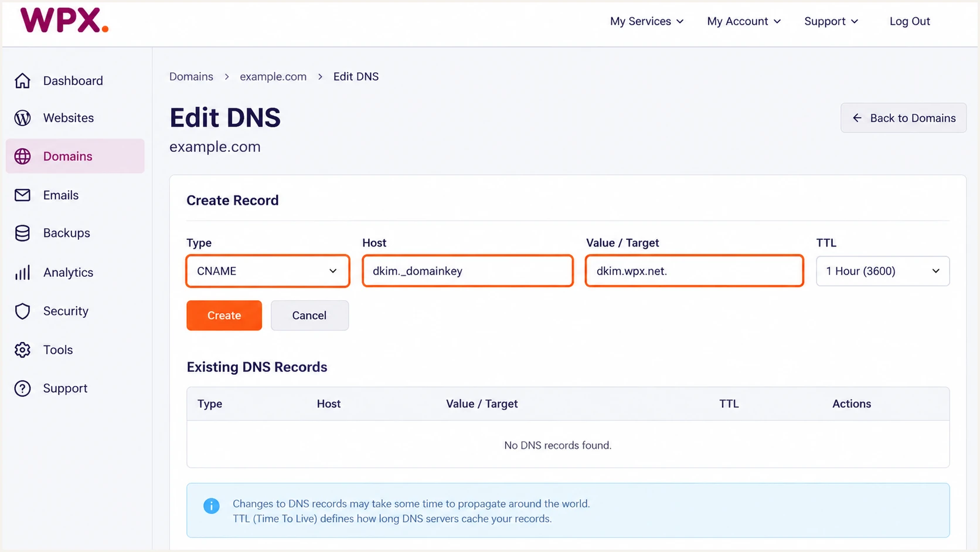Open Security in the sidebar
The image size is (980, 552).
(75, 311)
